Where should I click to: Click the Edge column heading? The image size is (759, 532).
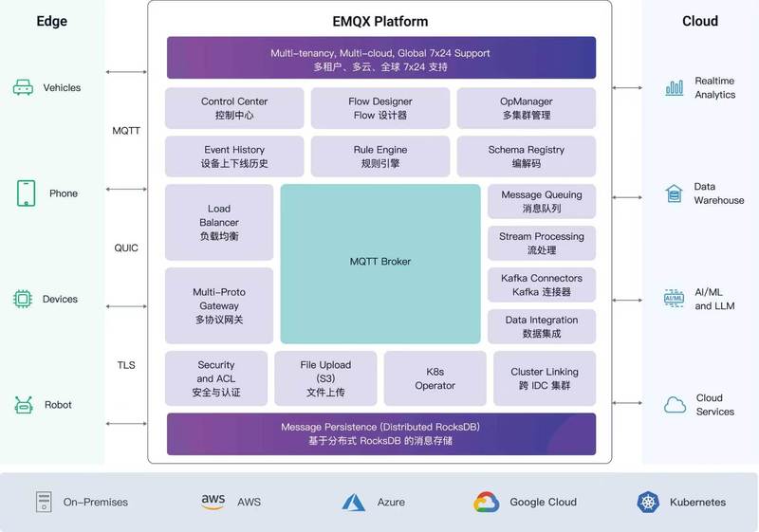click(52, 21)
